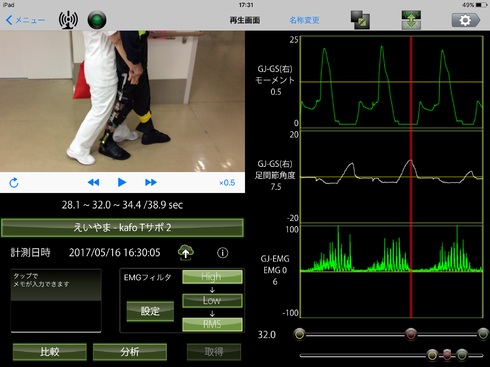Tap the date 2017/05/16 16:30:05
The height and width of the screenshot is (367, 490).
pyautogui.click(x=114, y=253)
